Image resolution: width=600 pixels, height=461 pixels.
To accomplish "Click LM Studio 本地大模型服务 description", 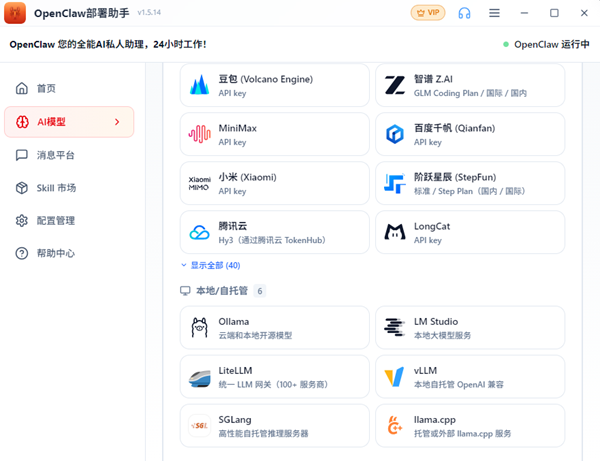I will [442, 336].
